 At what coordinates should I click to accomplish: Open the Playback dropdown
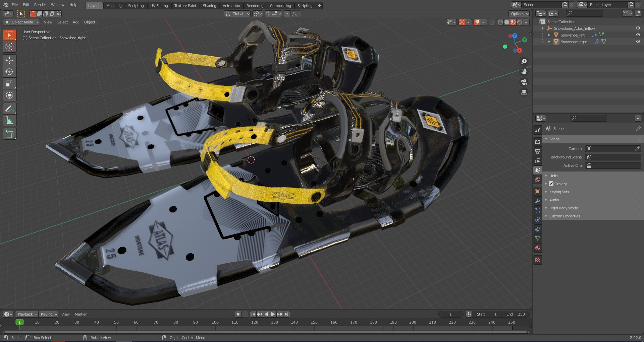pos(27,314)
